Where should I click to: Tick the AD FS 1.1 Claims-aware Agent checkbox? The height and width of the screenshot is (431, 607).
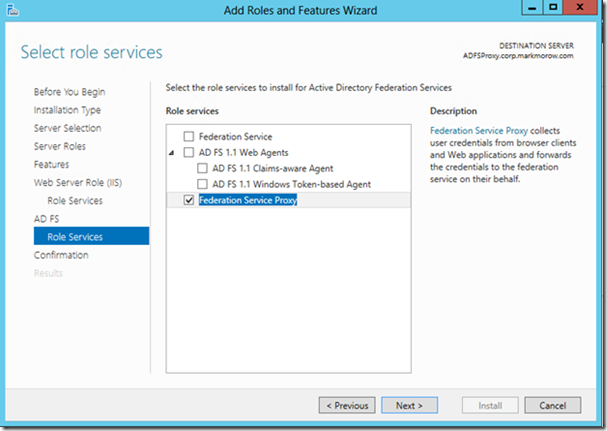pyautogui.click(x=203, y=168)
